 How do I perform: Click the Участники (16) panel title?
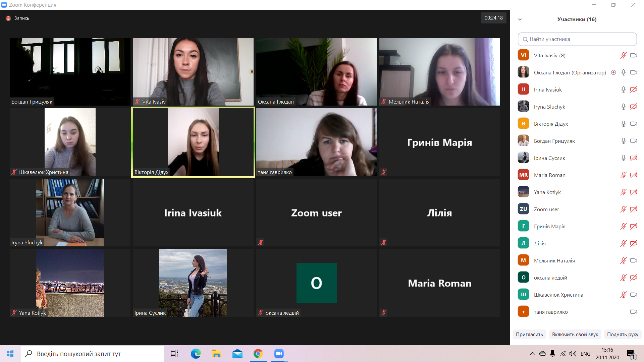[577, 19]
